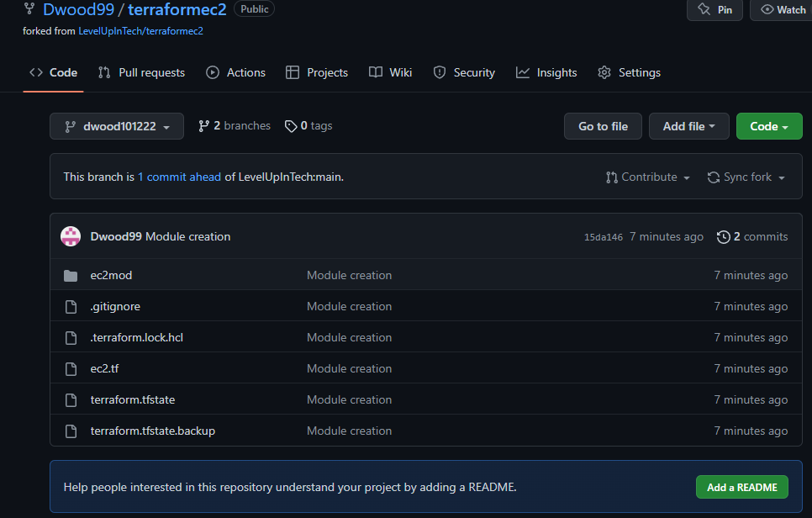The width and height of the screenshot is (812, 518).
Task: Open the Dwood99 owner link
Action: pos(78,9)
